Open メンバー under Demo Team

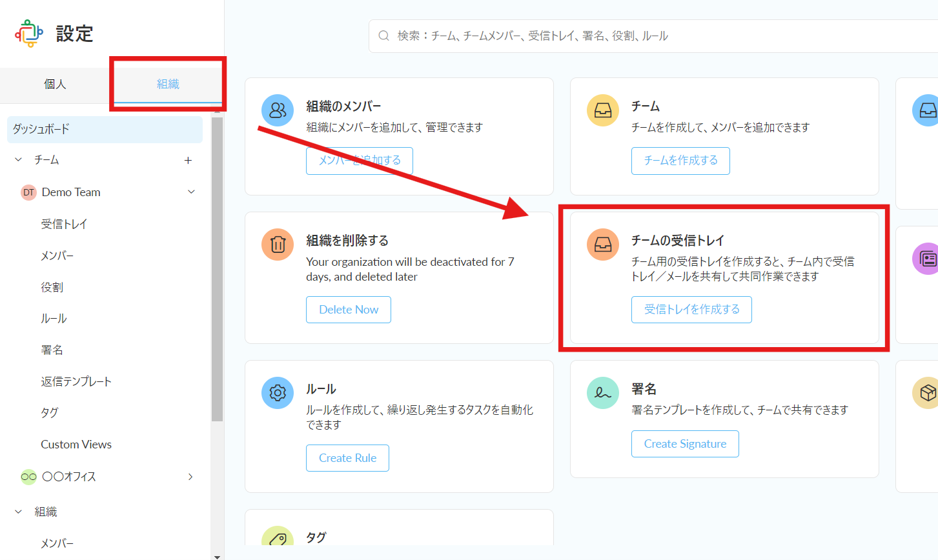point(57,255)
